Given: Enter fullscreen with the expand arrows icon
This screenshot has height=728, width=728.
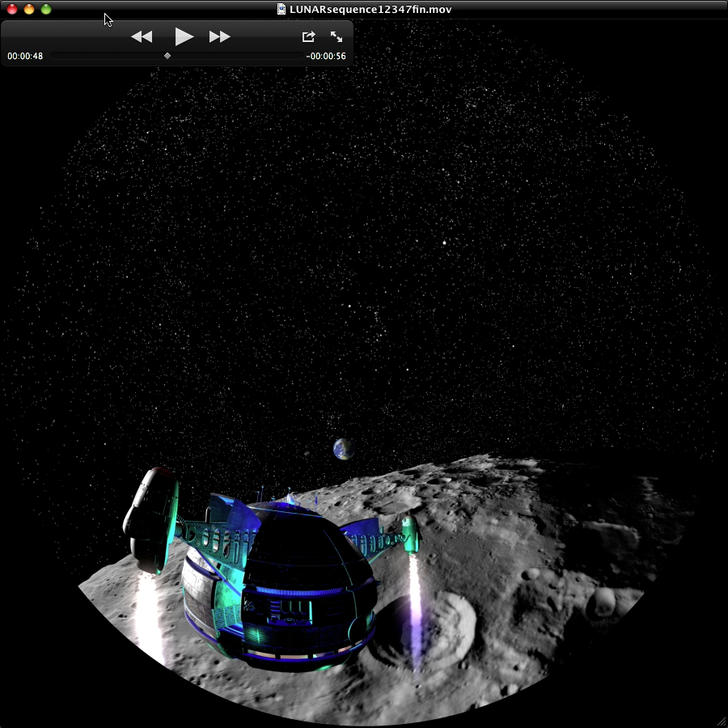Looking at the screenshot, I should 336,36.
